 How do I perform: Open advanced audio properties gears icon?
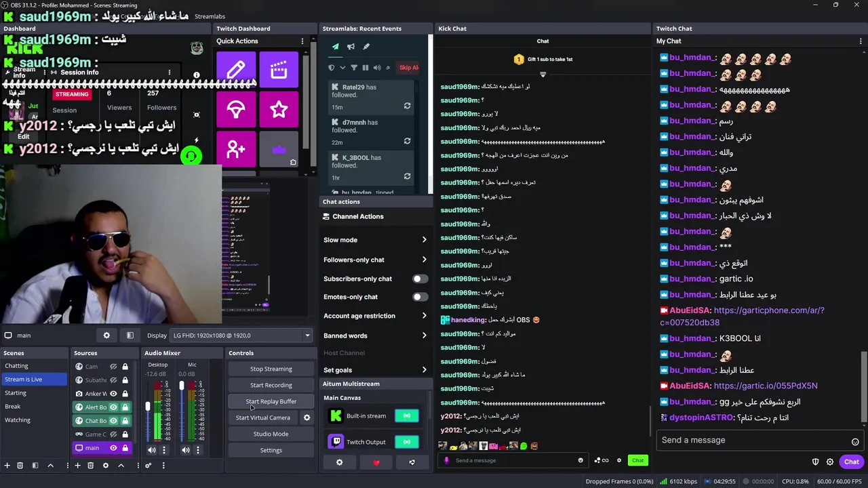148,466
